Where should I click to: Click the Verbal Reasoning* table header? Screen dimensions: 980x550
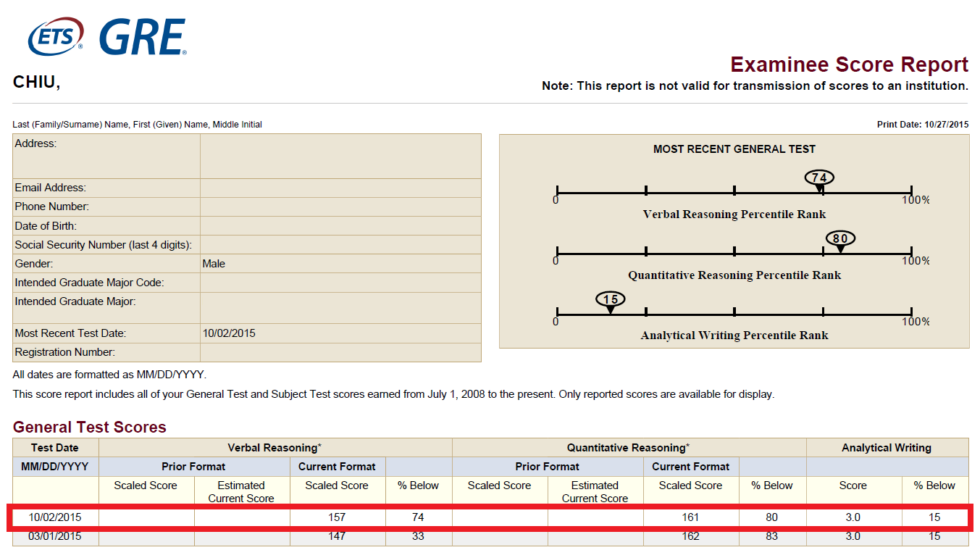275,448
